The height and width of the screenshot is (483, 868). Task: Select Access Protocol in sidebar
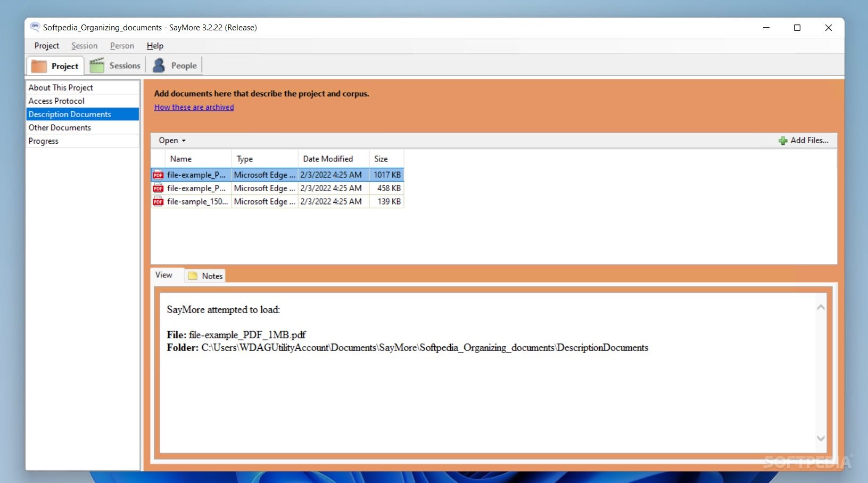pos(82,101)
